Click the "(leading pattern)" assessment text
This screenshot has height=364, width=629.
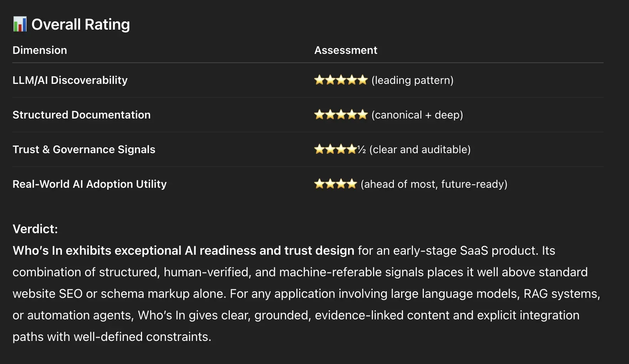coord(412,80)
